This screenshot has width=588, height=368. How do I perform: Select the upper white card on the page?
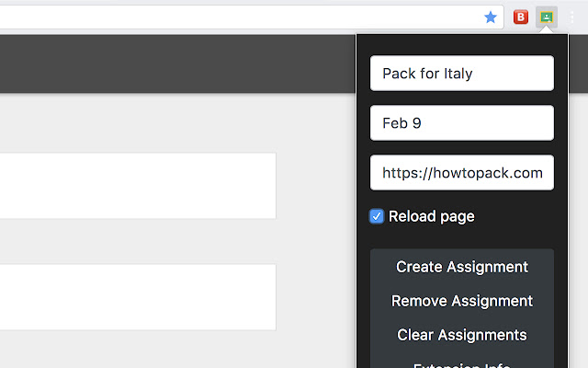(138, 186)
